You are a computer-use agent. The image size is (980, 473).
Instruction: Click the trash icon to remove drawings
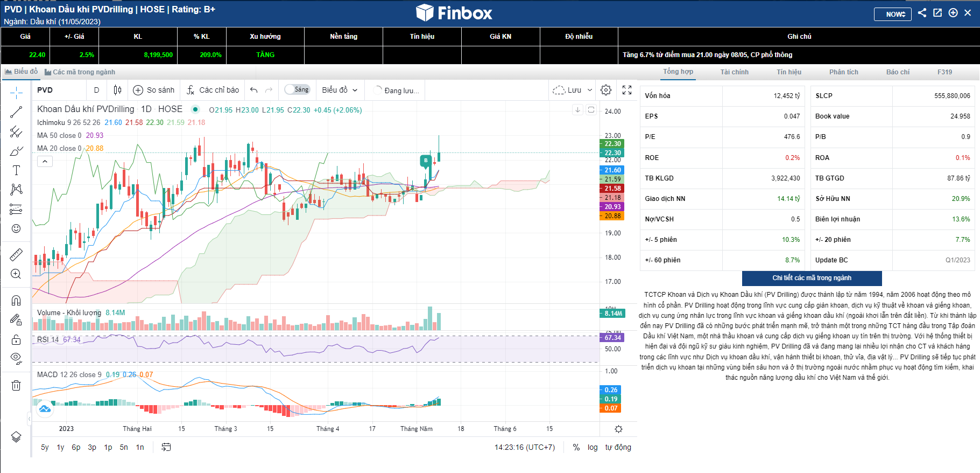point(16,385)
